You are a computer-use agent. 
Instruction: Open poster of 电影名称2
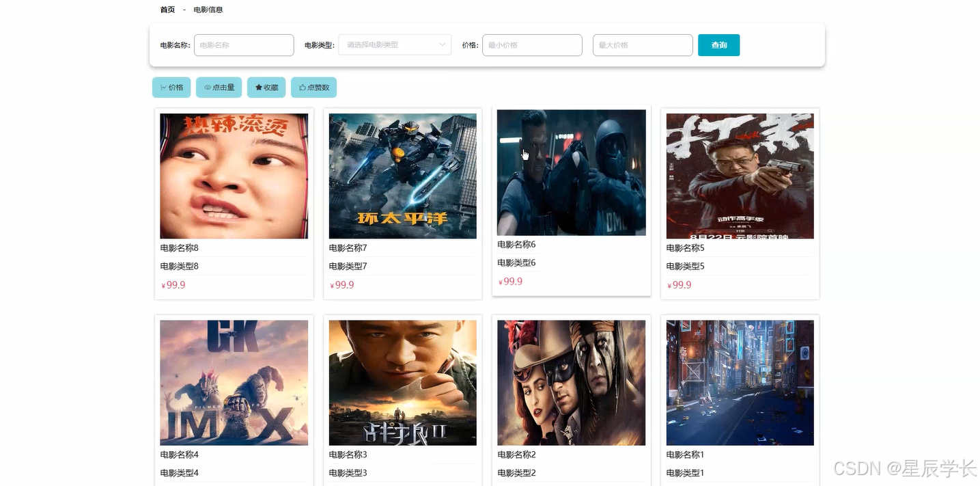coord(572,383)
